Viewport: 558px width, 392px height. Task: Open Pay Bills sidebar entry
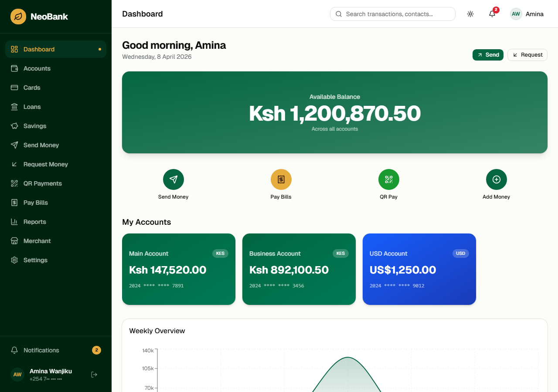56,203
